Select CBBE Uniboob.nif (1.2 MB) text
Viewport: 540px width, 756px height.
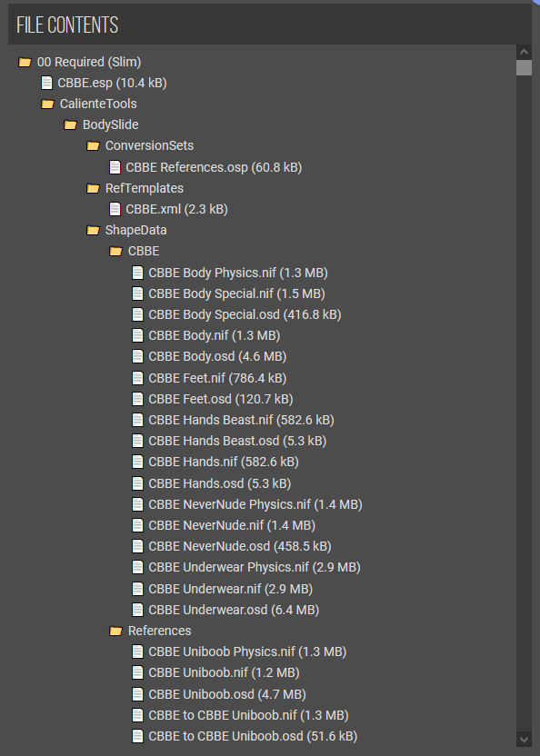coord(224,672)
